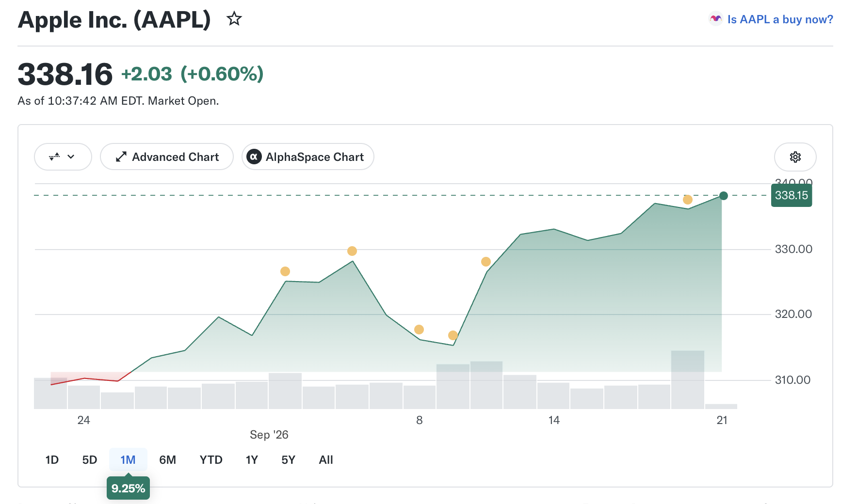Viewport: 841px width, 504px height.
Task: Click the AlphaSpace logo icon
Action: click(254, 157)
